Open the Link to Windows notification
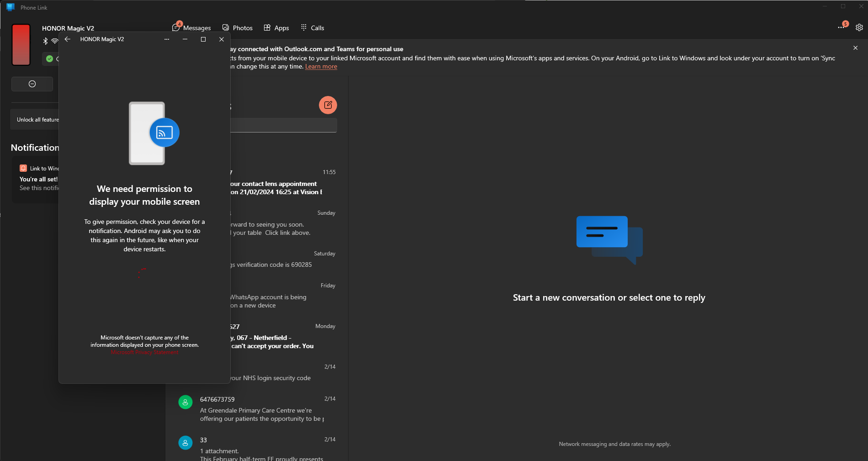868x461 pixels. 36,179
